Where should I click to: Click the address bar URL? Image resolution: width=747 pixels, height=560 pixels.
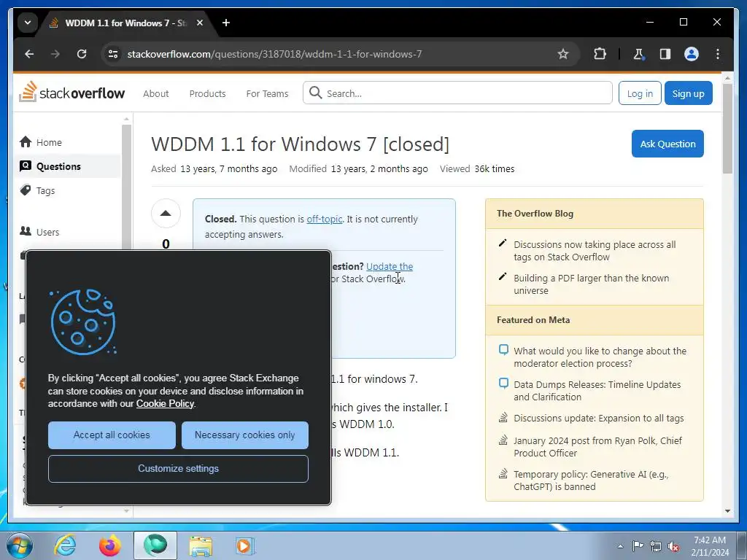point(274,54)
